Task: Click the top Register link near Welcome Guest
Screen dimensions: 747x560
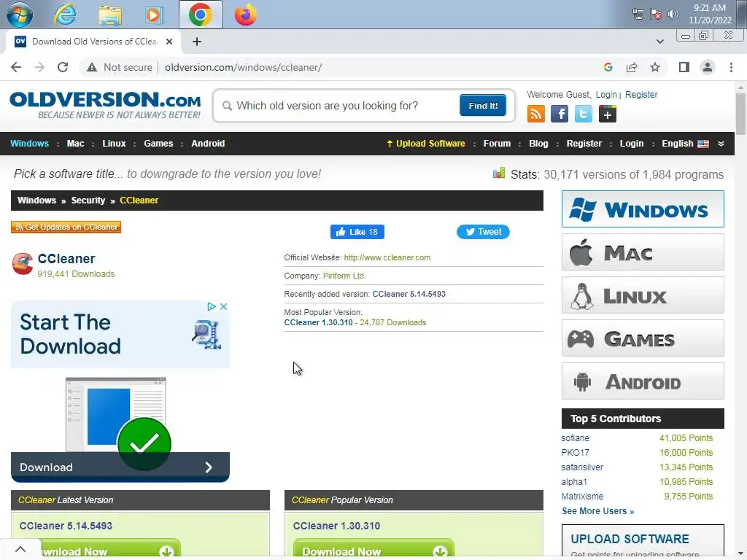Action: pos(640,95)
